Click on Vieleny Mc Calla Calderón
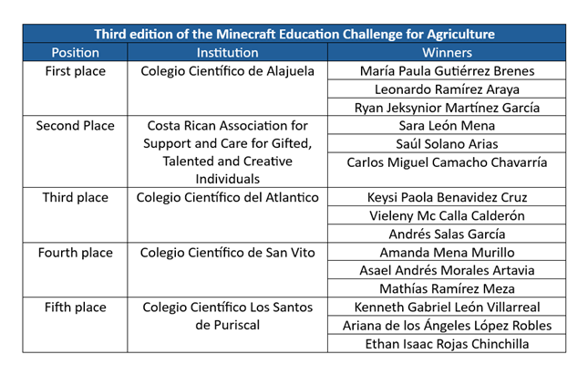The height and width of the screenshot is (365, 588). pos(447,215)
